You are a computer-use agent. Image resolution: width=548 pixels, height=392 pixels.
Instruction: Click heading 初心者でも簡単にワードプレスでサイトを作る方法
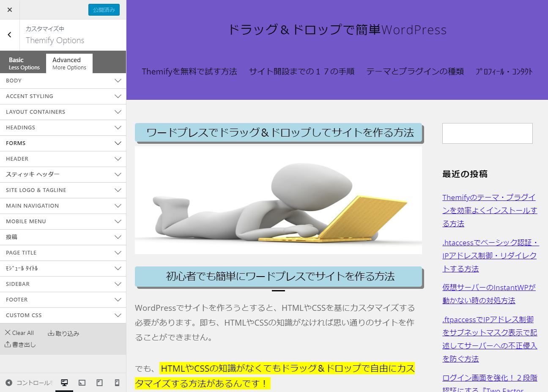click(279, 276)
